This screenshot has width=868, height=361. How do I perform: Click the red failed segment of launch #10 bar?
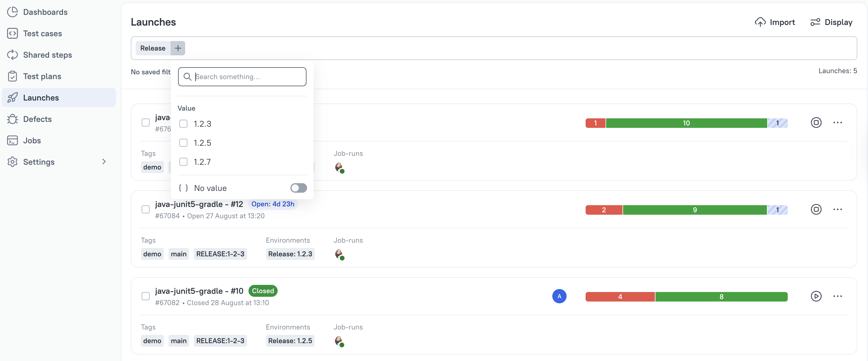(x=620, y=296)
